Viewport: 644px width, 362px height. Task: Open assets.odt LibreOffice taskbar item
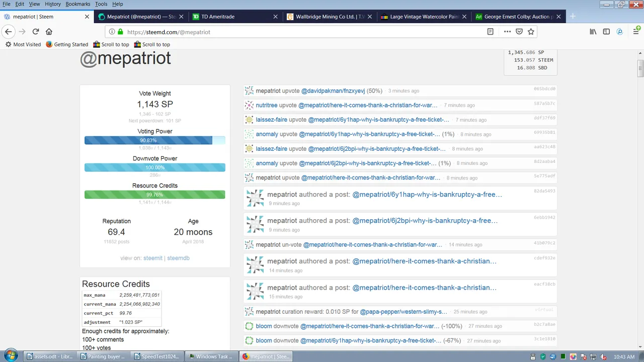click(50, 356)
